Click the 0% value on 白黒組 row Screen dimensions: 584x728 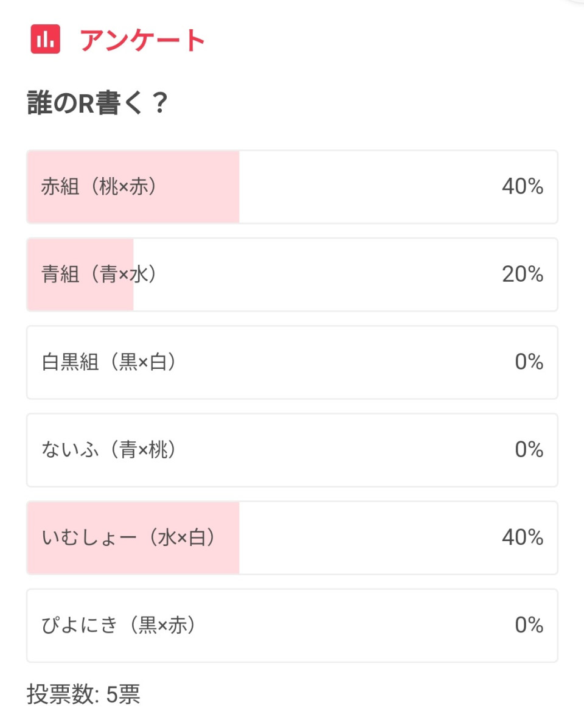tap(529, 362)
